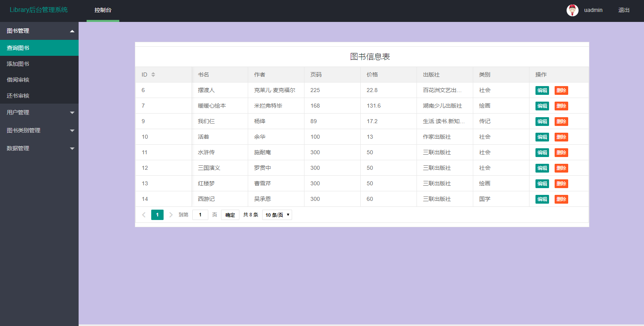Collapse the 图书管理 menu section
644x326 pixels.
pos(39,31)
